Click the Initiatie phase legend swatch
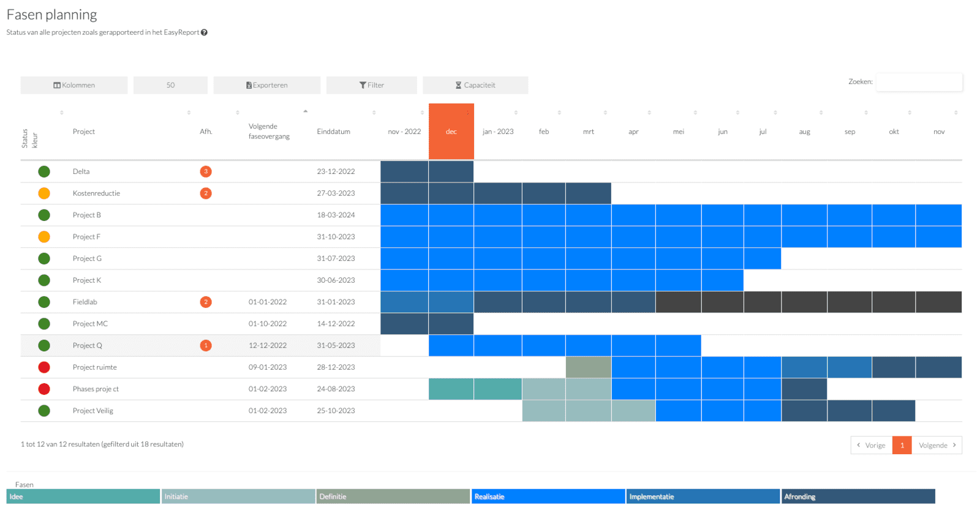The height and width of the screenshot is (513, 980). (x=238, y=496)
